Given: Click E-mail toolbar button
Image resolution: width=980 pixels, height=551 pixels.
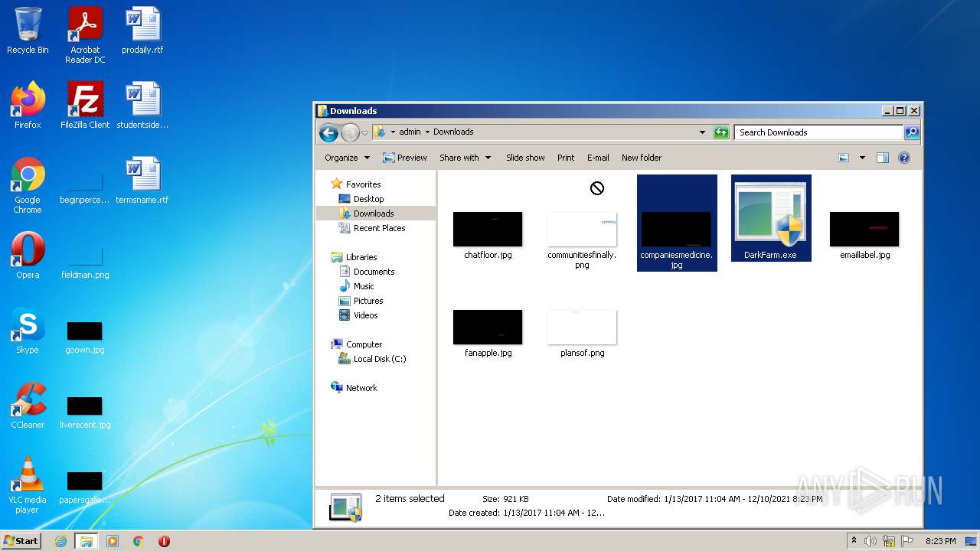Looking at the screenshot, I should pyautogui.click(x=598, y=158).
